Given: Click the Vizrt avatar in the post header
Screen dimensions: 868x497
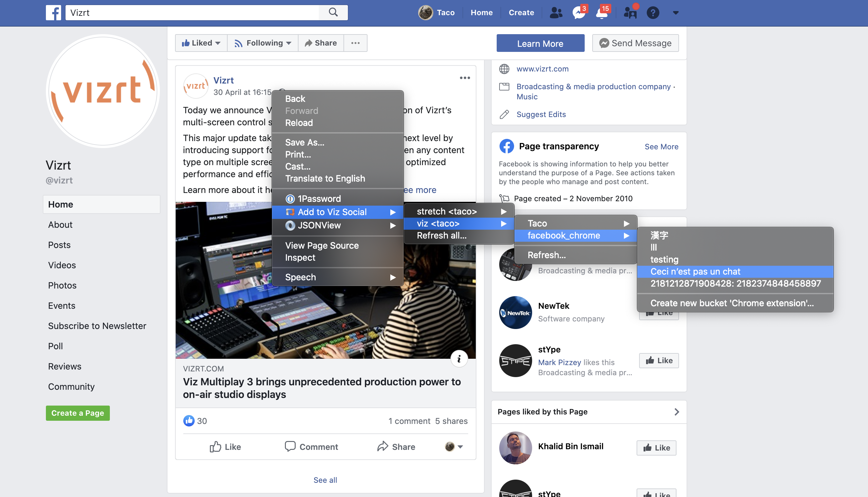Looking at the screenshot, I should pos(196,86).
